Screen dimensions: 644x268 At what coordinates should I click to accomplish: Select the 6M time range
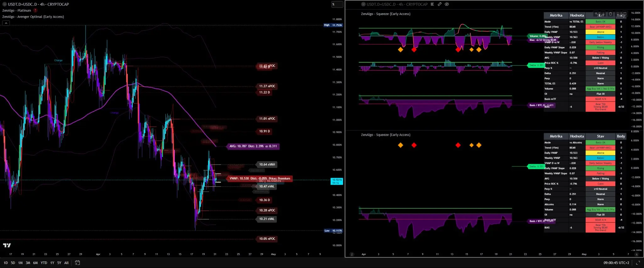(x=36, y=263)
